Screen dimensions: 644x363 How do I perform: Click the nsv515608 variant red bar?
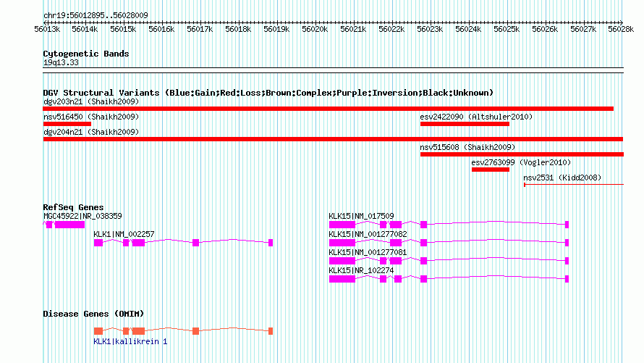pyautogui.click(x=522, y=154)
